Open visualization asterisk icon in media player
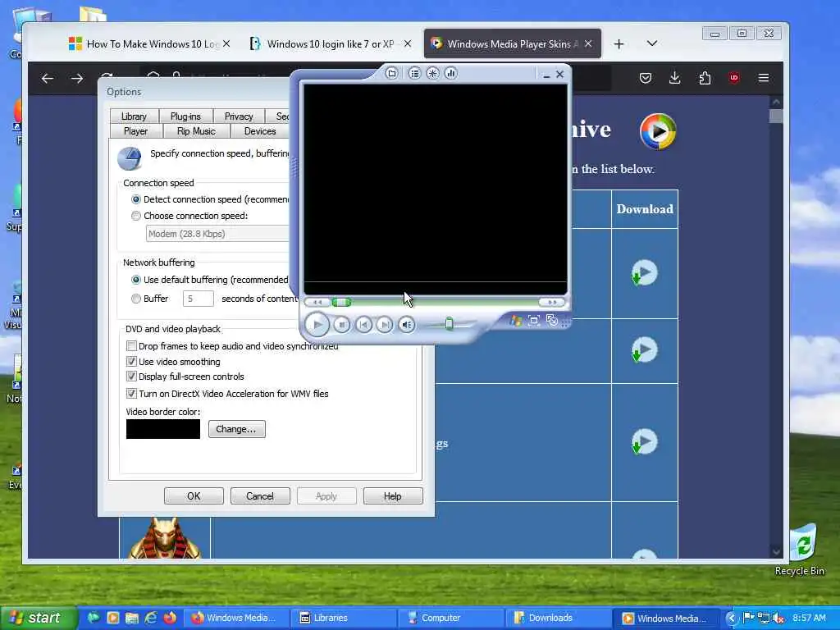840x630 pixels. coord(433,73)
